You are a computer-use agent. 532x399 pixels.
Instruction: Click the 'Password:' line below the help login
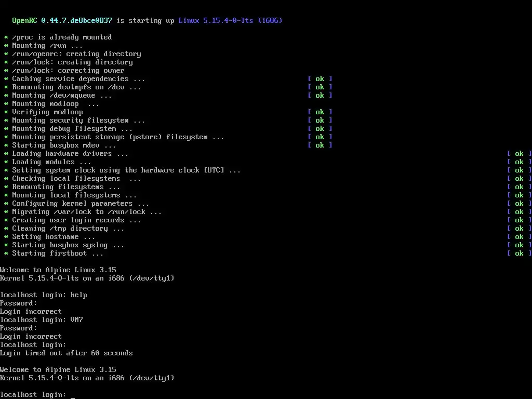(x=18, y=303)
